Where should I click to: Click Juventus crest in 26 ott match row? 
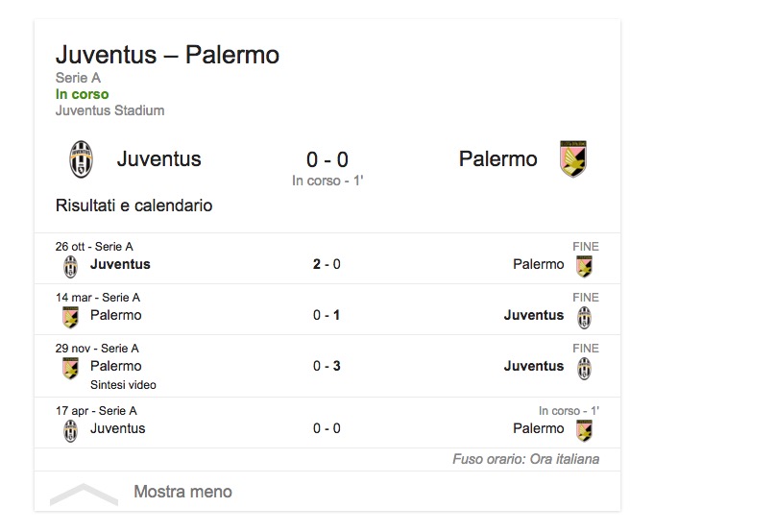[x=70, y=266]
